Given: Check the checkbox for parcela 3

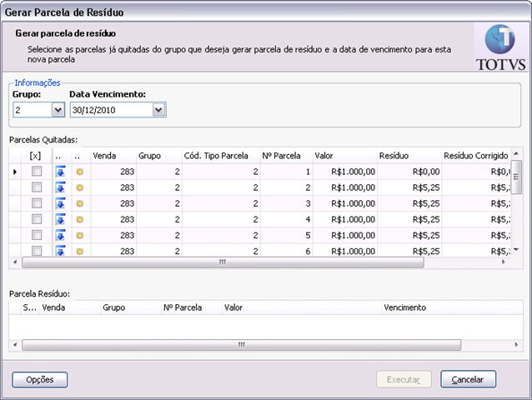Looking at the screenshot, I should click(x=37, y=203).
